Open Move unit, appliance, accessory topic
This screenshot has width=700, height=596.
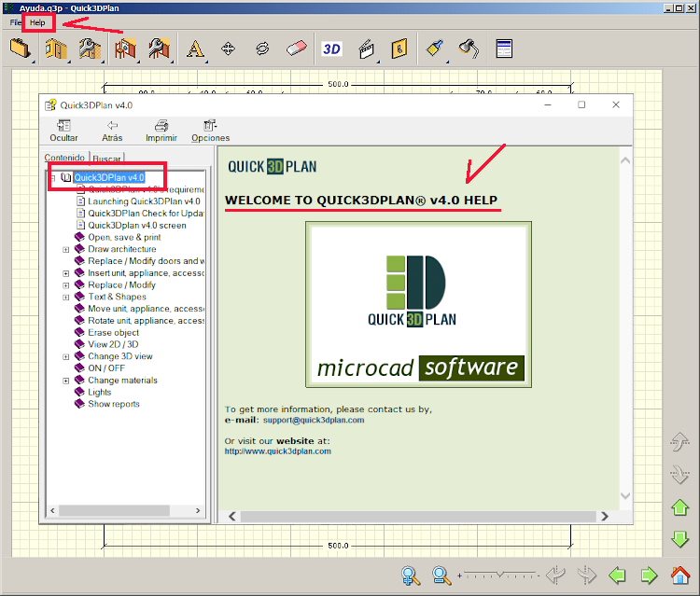[146, 309]
